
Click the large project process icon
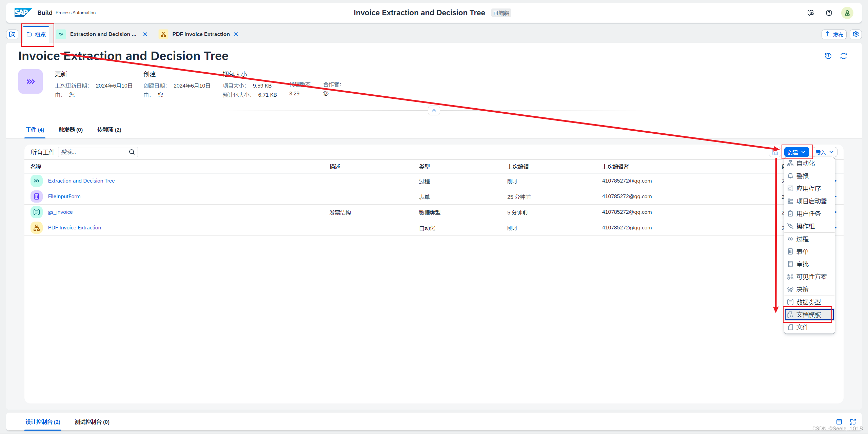[x=31, y=81]
